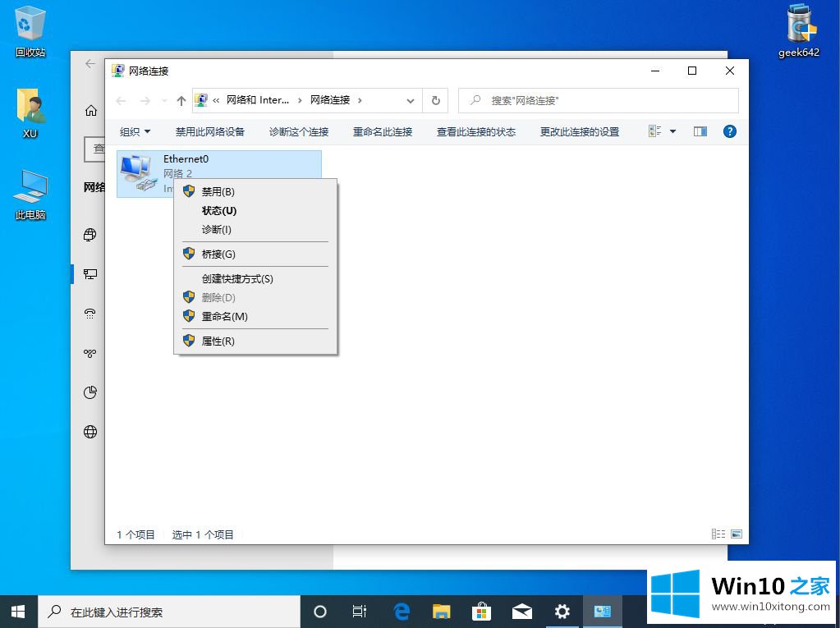This screenshot has width=840, height=628.
Task: Click the Back arrow in Network Connections
Action: pos(122,101)
